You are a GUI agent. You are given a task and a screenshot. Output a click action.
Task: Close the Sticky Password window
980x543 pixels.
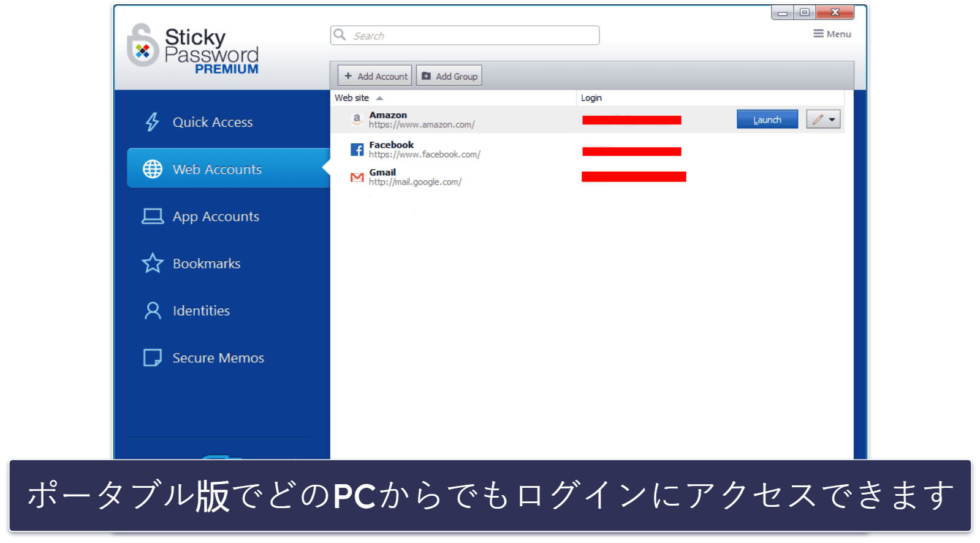pos(835,12)
